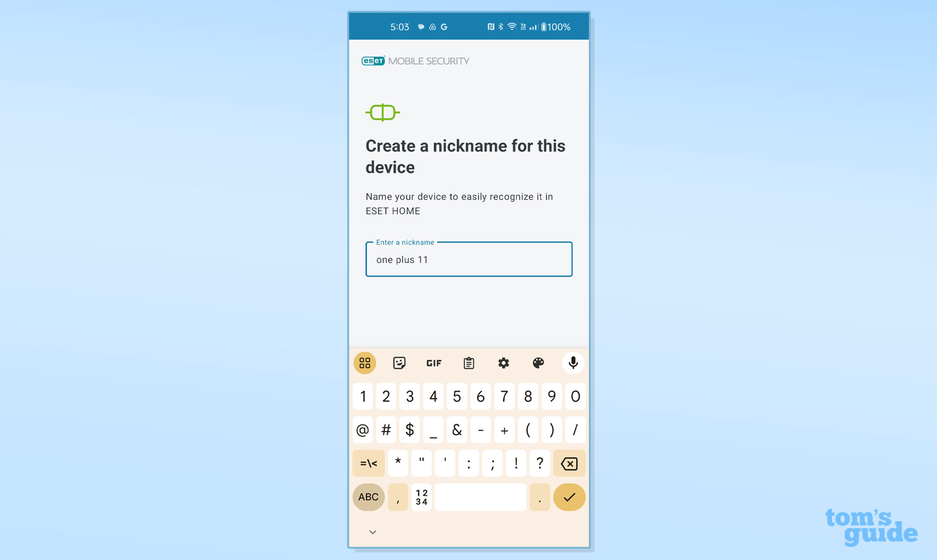Open keyboard settings gear icon
Viewport: 937px width, 560px height.
pyautogui.click(x=503, y=362)
